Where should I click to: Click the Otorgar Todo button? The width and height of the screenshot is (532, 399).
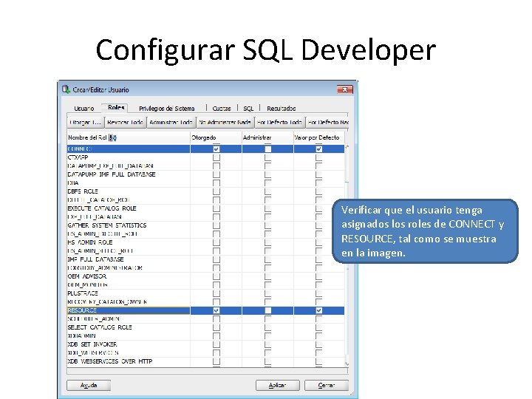point(85,122)
